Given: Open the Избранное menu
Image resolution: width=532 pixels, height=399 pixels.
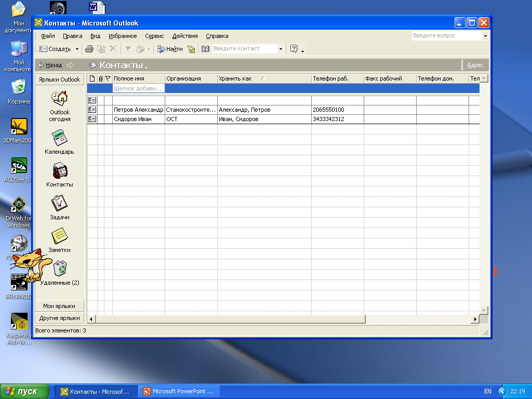Looking at the screenshot, I should (123, 36).
